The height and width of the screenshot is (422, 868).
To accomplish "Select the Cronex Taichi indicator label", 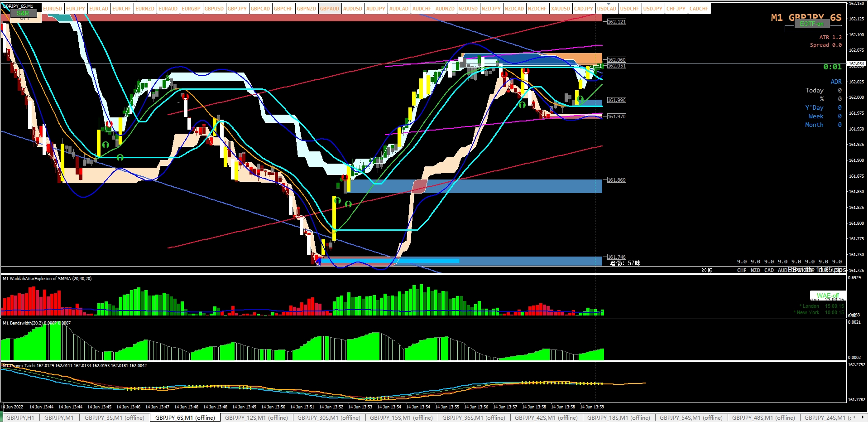I will 75,365.
